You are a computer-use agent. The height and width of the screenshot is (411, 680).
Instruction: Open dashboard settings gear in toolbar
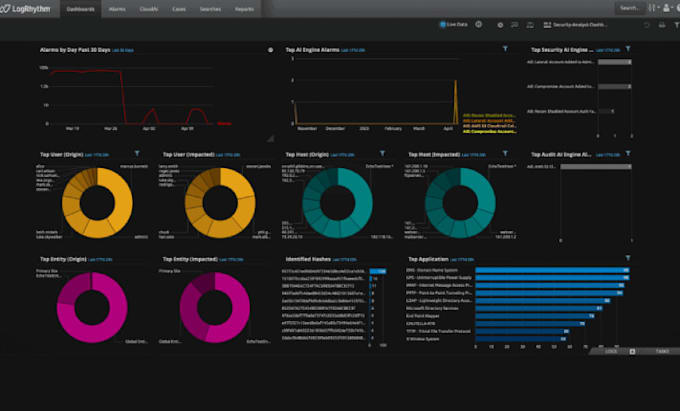pos(500,25)
